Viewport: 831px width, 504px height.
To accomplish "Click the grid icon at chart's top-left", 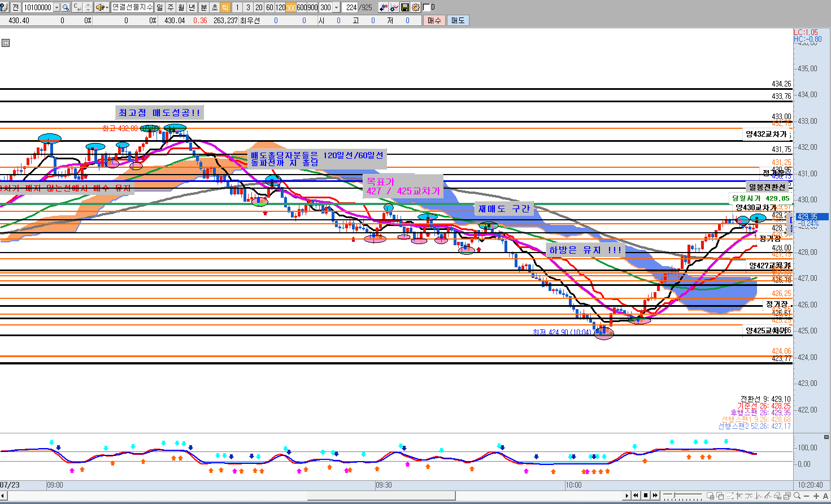I will point(6,43).
